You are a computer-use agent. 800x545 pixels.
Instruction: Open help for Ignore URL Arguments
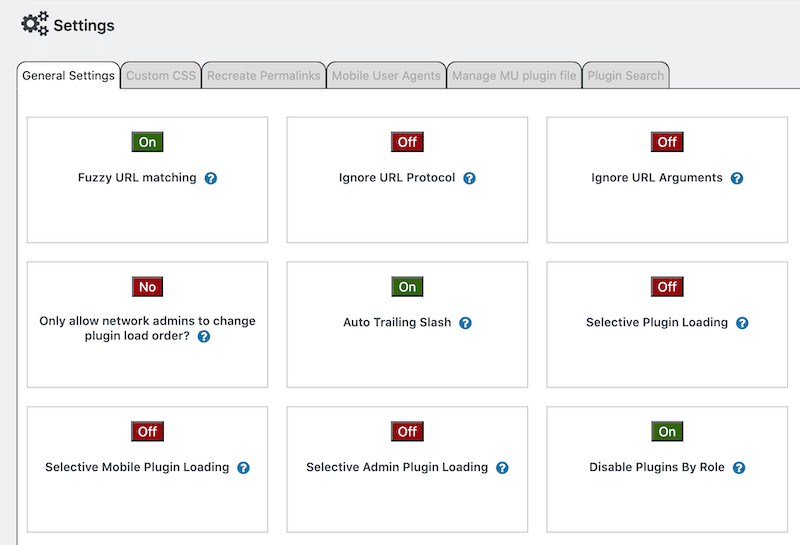point(737,178)
